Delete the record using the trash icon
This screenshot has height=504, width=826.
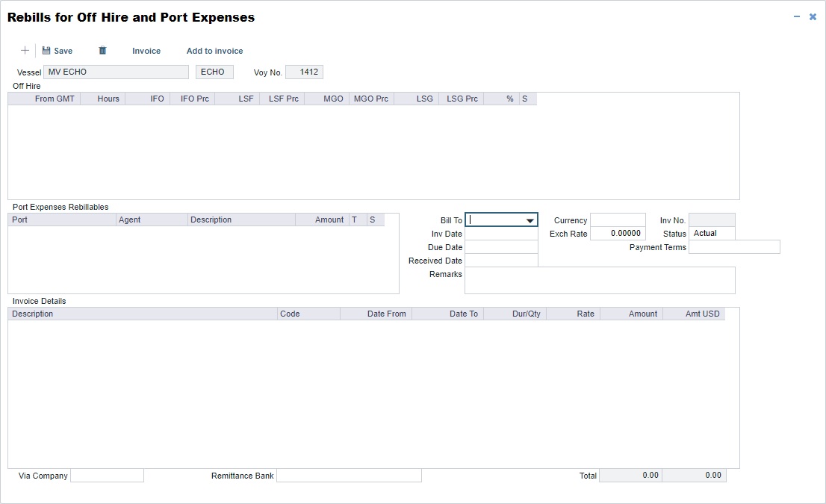click(x=102, y=50)
